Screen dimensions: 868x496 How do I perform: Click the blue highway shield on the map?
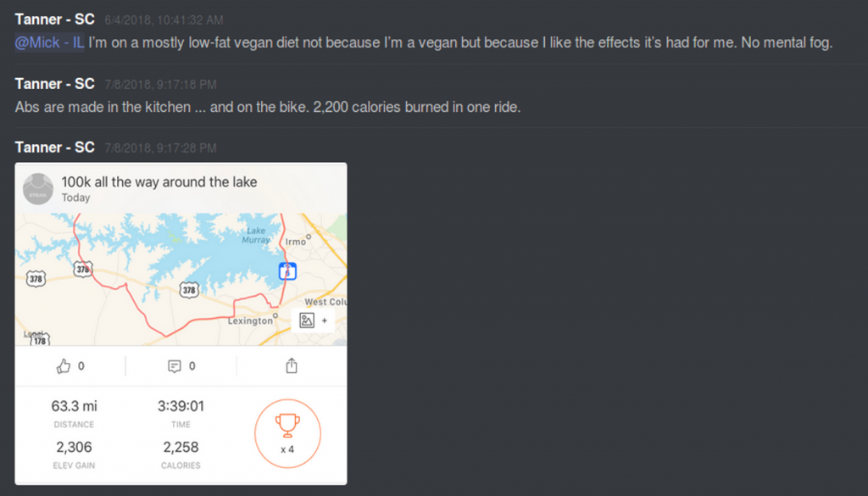click(288, 271)
